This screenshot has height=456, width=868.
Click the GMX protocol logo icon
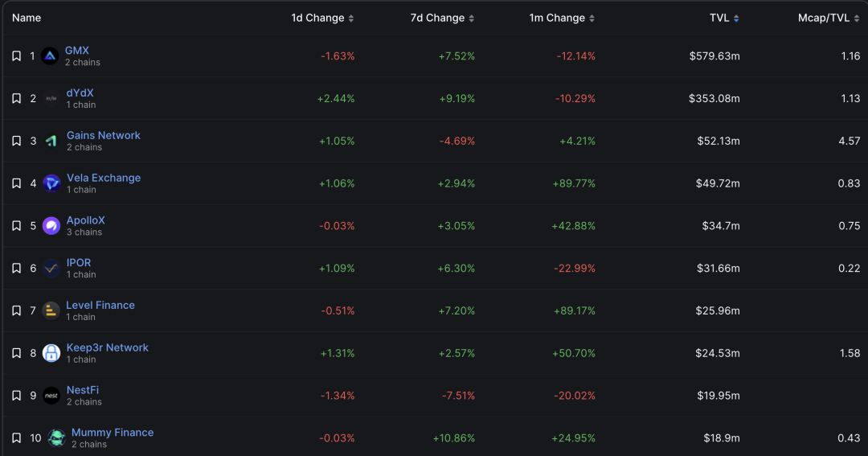point(50,56)
